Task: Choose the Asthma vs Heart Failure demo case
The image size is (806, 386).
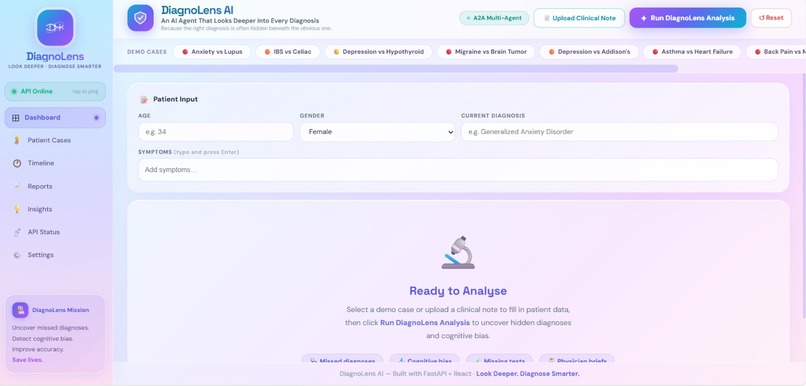Action: pyautogui.click(x=692, y=52)
